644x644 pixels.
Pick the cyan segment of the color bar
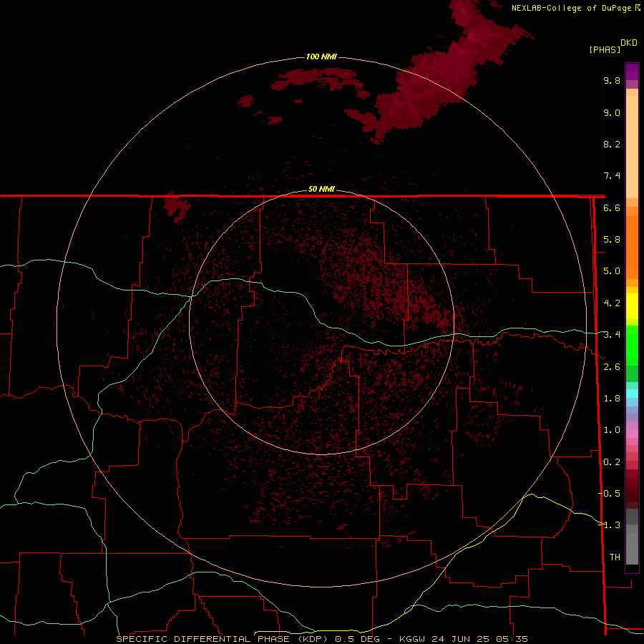tap(632, 394)
